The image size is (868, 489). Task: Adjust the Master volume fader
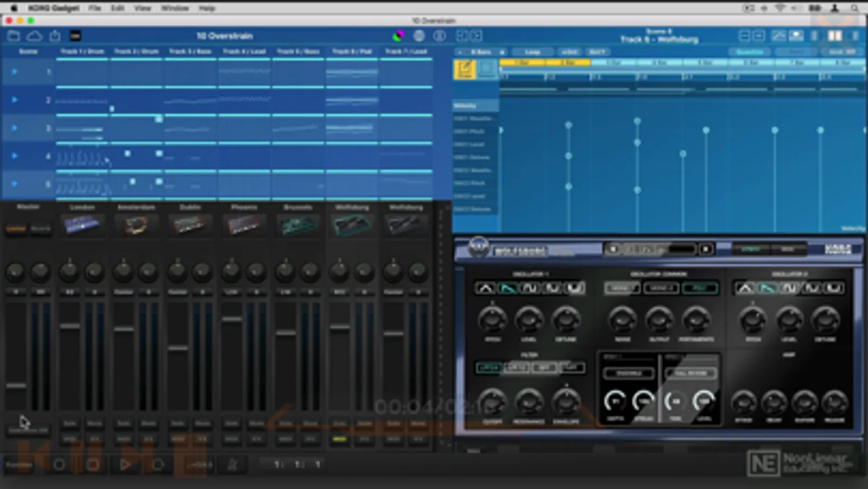[16, 385]
